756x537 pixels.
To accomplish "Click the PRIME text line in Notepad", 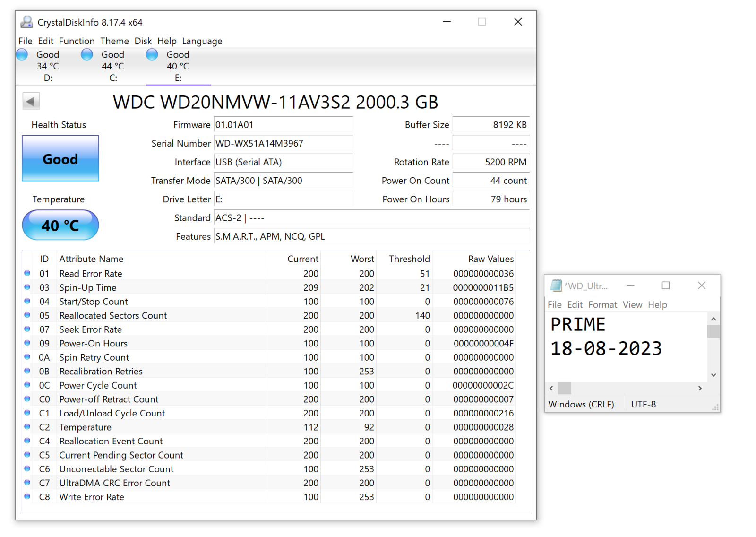I will pyautogui.click(x=578, y=324).
